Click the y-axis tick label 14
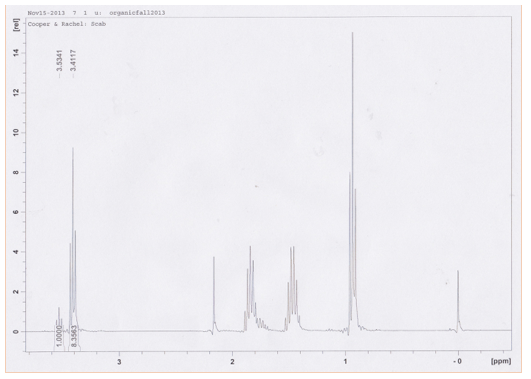 pos(16,53)
